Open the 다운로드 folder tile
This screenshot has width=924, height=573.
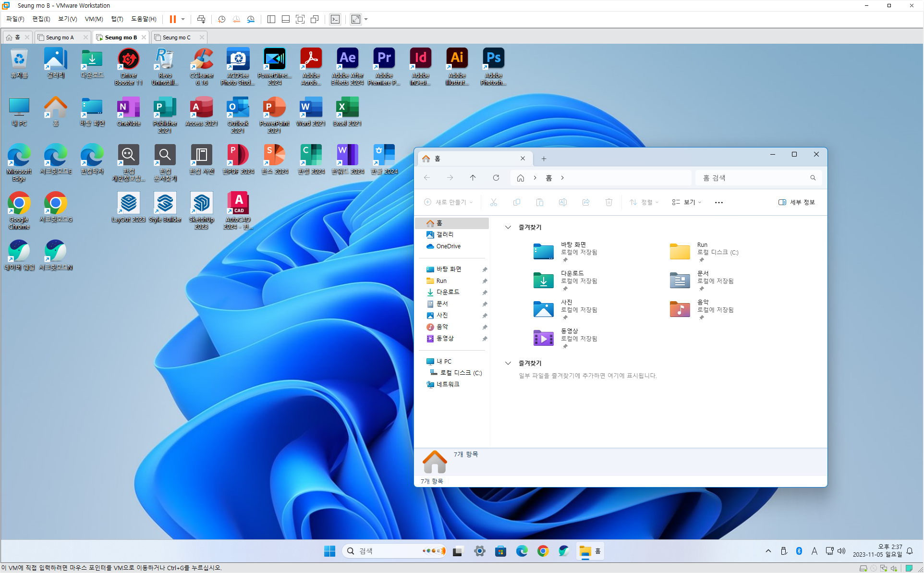click(565, 280)
